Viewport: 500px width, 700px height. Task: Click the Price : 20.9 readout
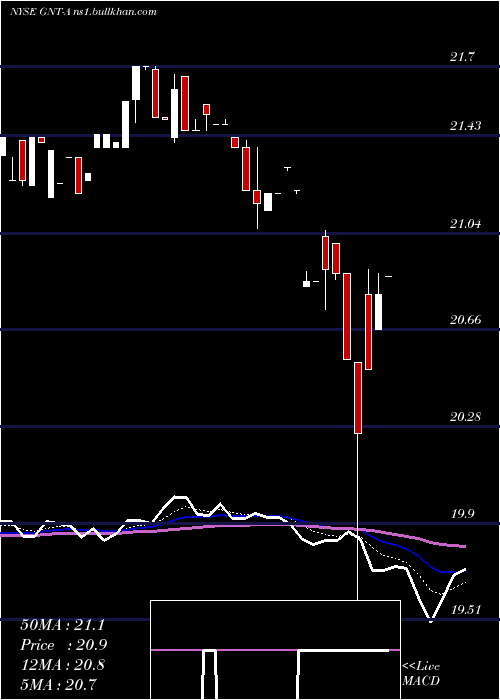click(x=63, y=645)
